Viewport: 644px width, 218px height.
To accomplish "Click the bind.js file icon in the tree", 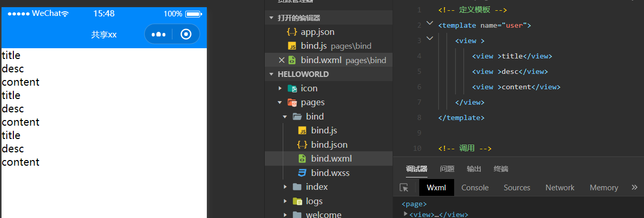I will coord(302,131).
